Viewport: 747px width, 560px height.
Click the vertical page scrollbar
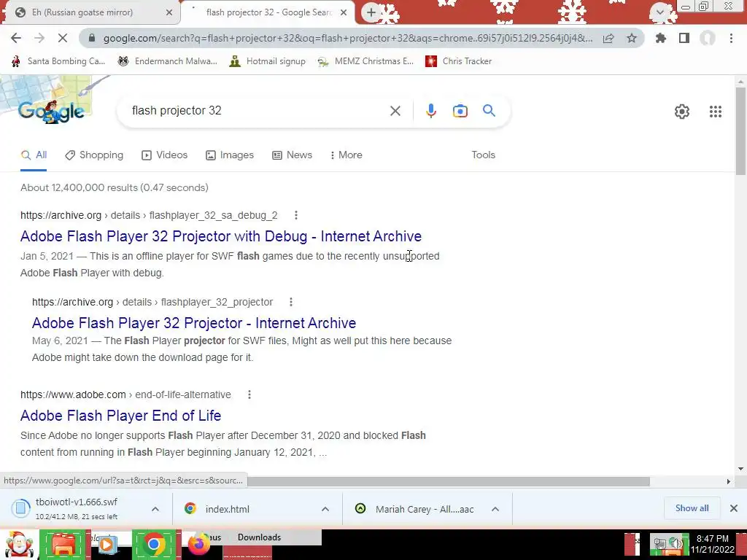tap(740, 131)
